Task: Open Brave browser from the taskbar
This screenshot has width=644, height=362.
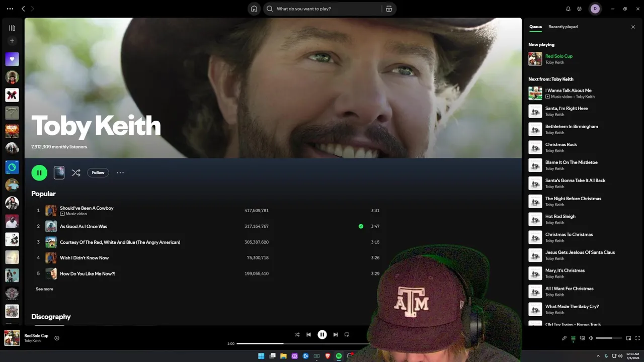Action: point(328,356)
